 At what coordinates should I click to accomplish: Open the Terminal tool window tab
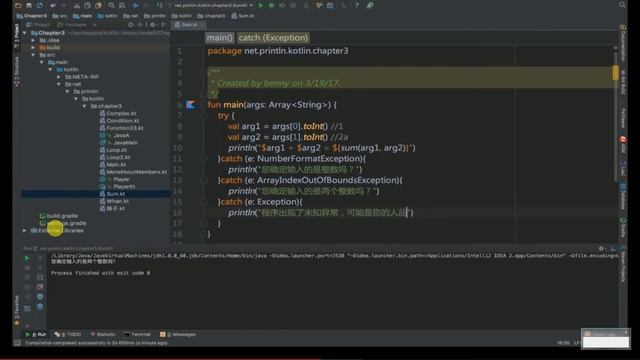(138, 334)
